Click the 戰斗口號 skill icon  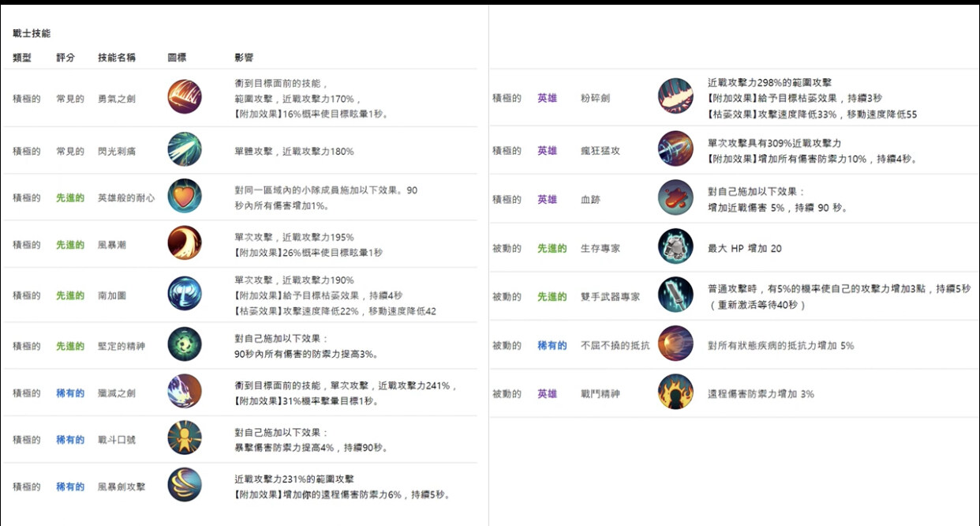tap(184, 437)
